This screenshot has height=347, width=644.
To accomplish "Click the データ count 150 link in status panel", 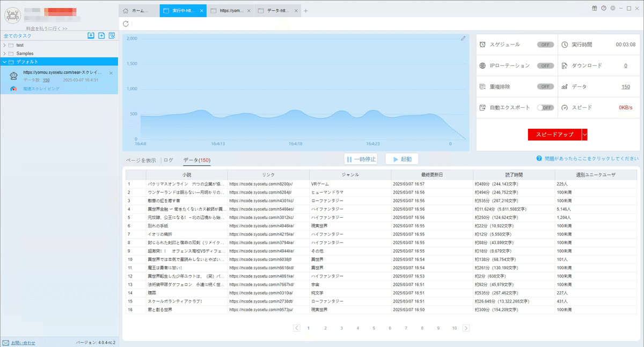I will coord(626,86).
